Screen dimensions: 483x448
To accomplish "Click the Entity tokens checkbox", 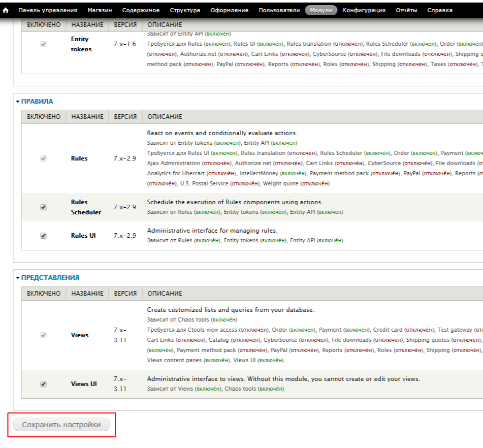I will (43, 44).
